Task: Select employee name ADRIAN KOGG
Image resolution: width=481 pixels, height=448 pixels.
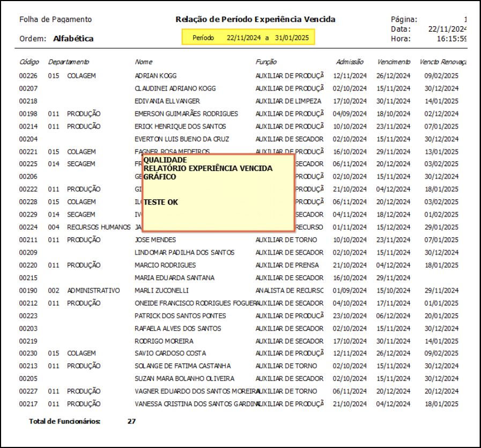Action: coord(156,76)
